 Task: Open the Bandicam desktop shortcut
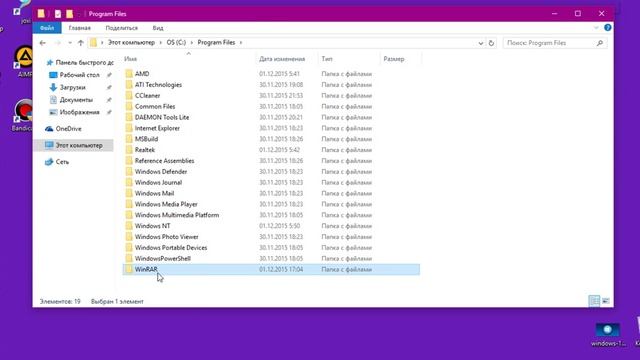pos(22,116)
